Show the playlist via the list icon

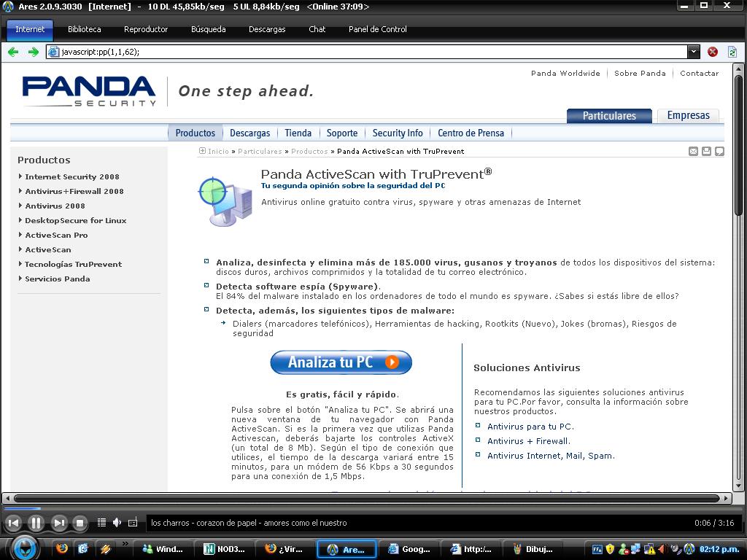pos(101,522)
